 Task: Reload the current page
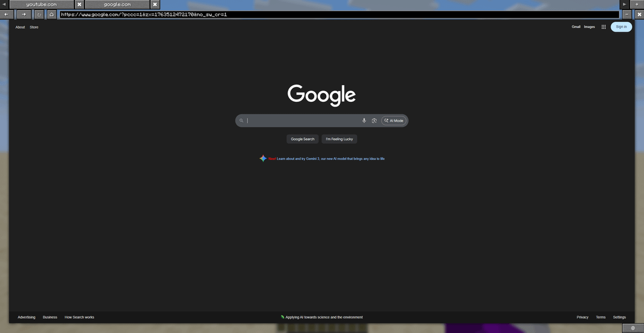(x=39, y=14)
